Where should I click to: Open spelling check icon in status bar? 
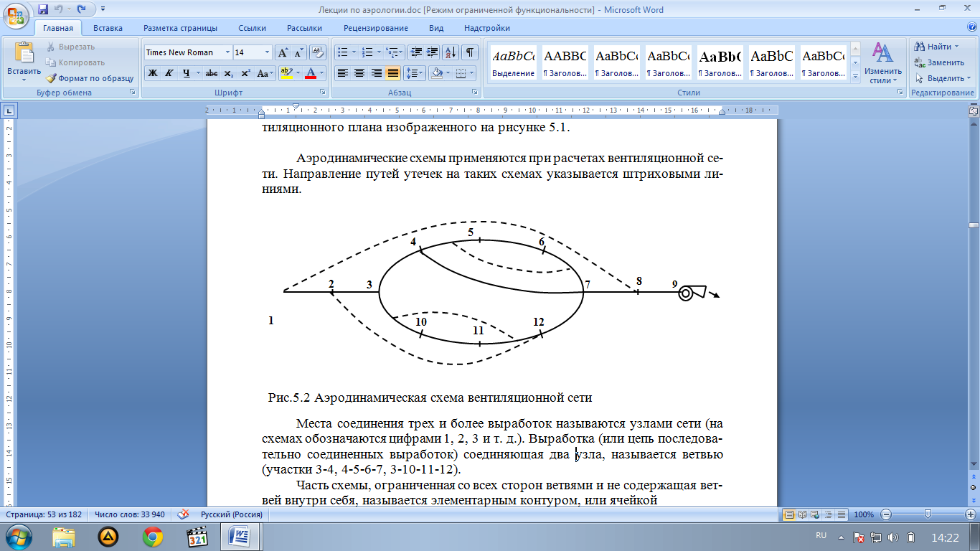(184, 514)
